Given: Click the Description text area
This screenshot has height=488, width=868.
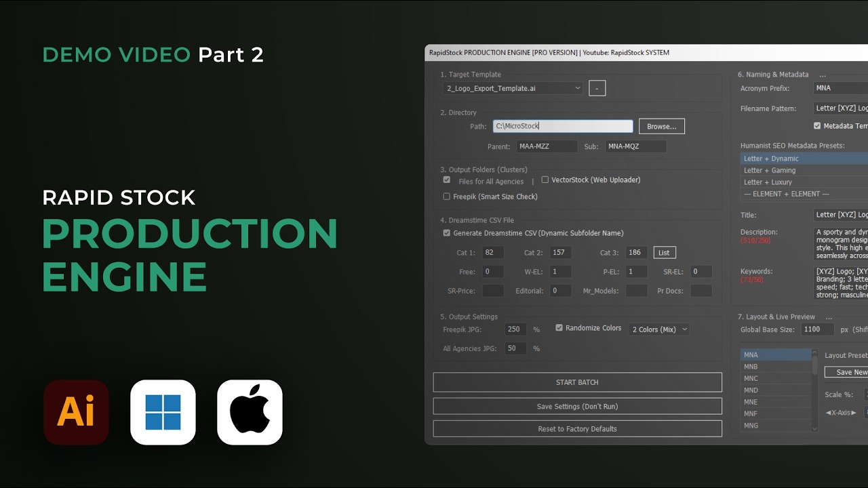Looking at the screenshot, I should pyautogui.click(x=841, y=244).
